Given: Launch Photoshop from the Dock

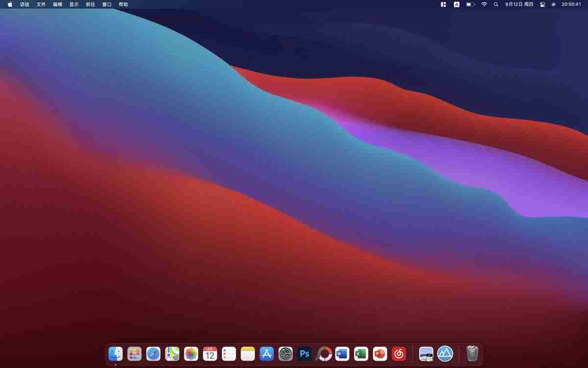Looking at the screenshot, I should tap(304, 353).
